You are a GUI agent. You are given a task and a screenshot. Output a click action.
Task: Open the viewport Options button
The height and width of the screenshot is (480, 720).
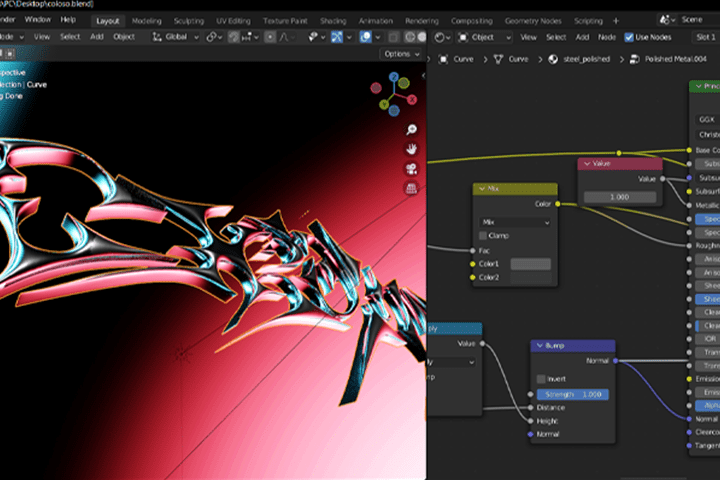pos(402,54)
